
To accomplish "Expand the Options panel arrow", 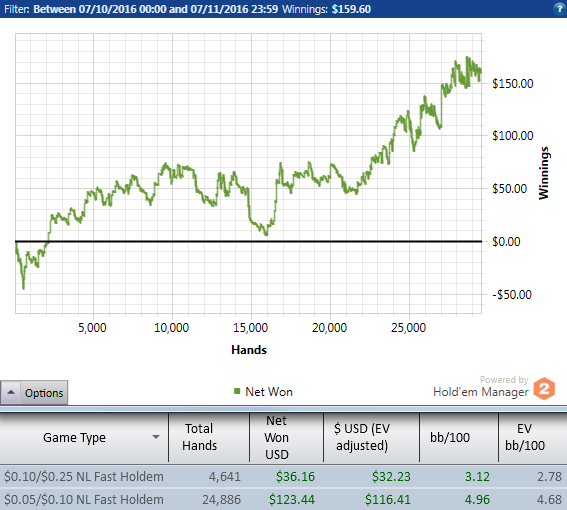I will point(11,392).
